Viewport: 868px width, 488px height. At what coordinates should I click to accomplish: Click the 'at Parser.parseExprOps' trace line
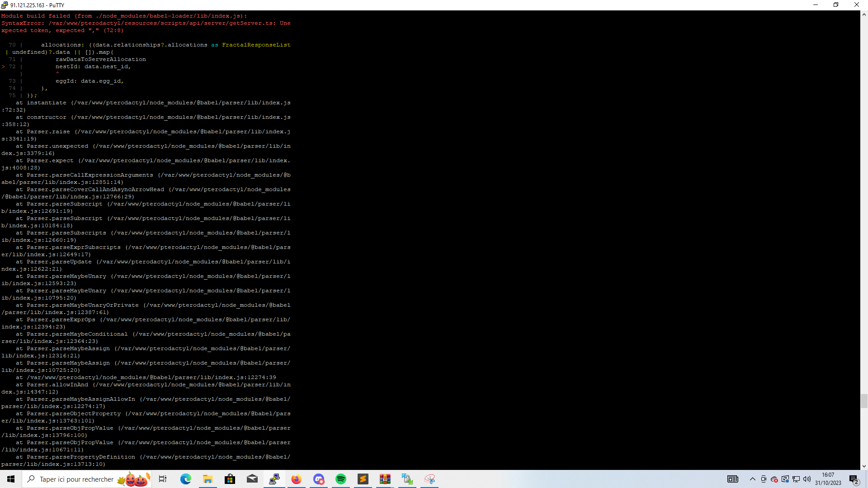tap(146, 323)
